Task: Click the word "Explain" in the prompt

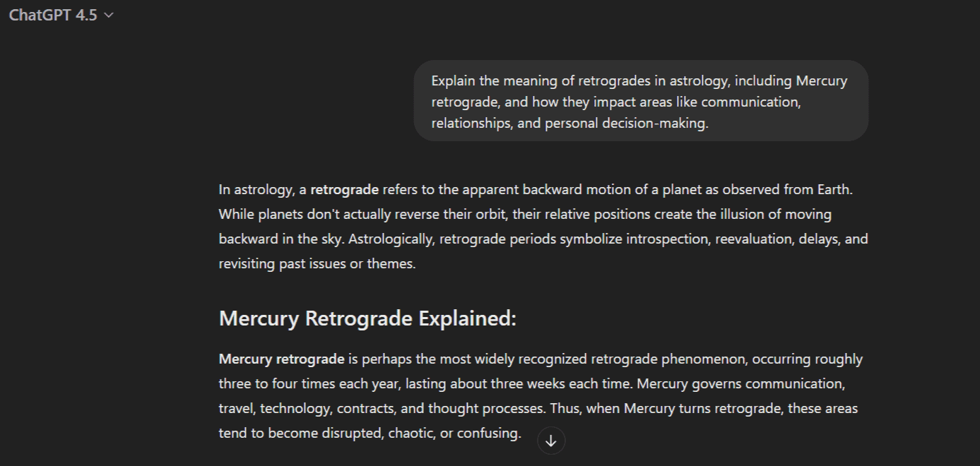Action: point(454,80)
